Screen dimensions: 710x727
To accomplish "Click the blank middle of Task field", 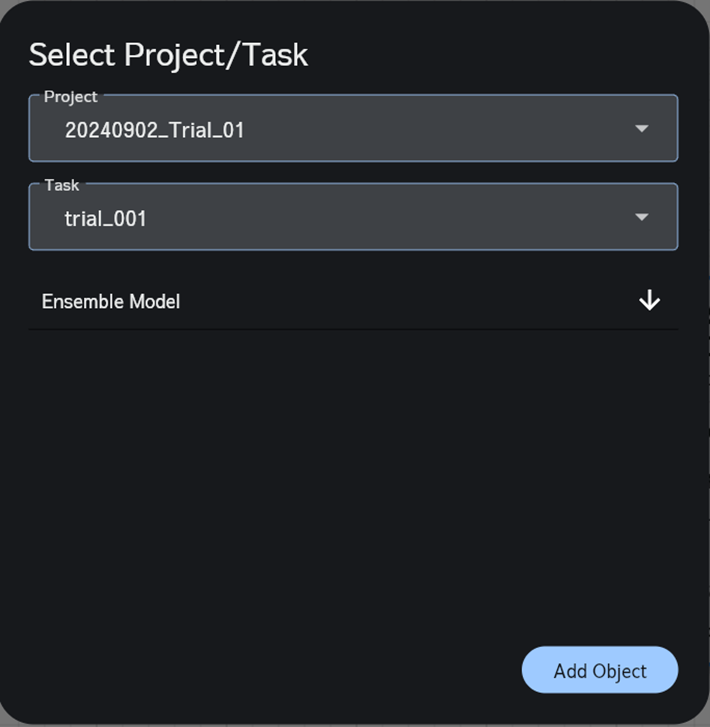I will pos(400,218).
